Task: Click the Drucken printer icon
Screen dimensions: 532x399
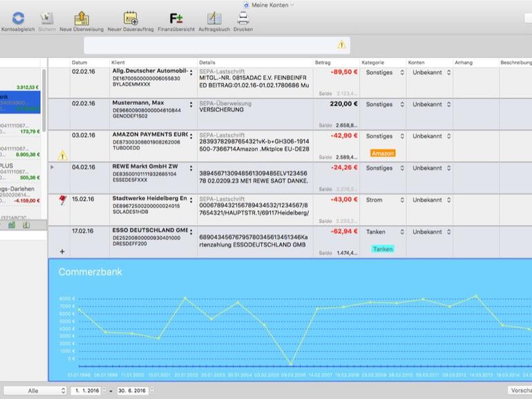Action: coord(243,19)
